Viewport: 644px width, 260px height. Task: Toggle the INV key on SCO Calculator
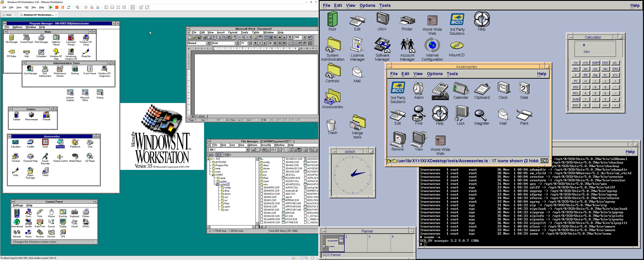(576, 69)
